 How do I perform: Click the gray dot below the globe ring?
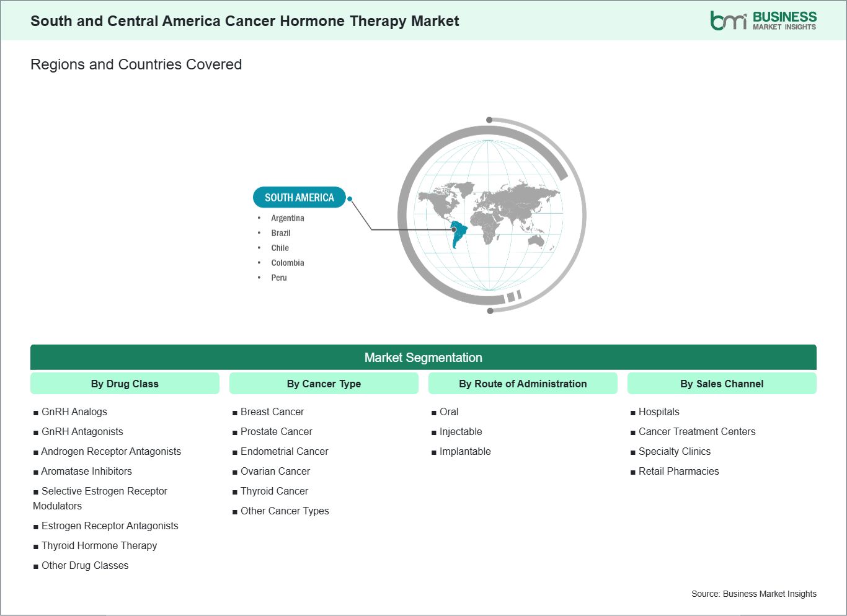(x=490, y=310)
